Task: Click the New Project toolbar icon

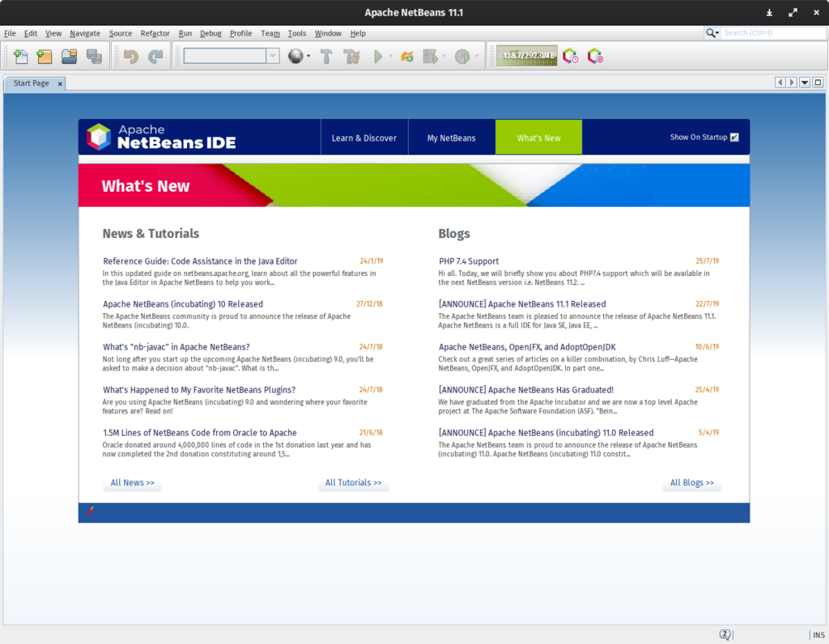Action: tap(45, 56)
